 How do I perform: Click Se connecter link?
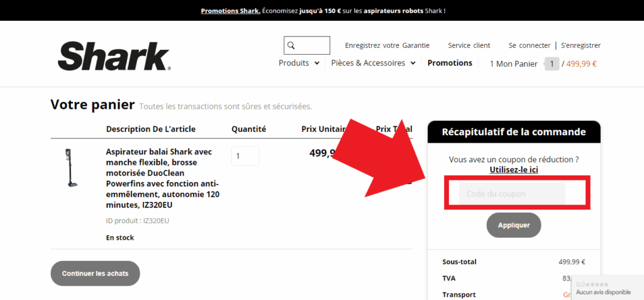530,45
